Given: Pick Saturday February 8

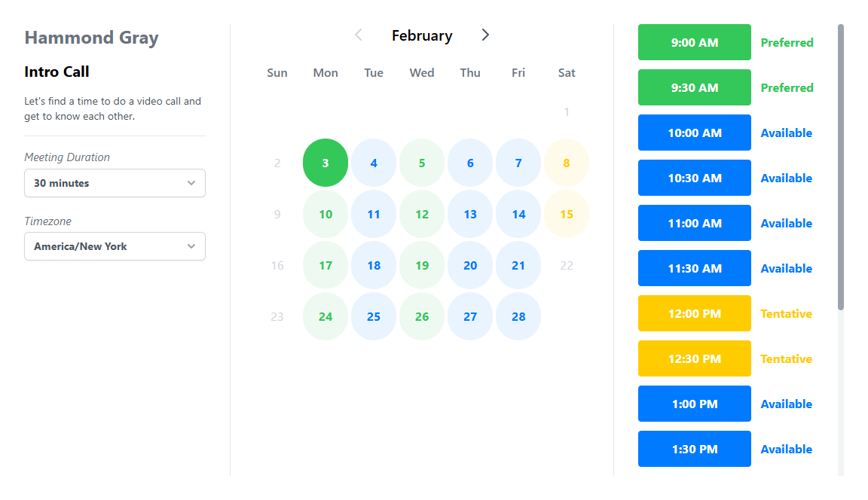Looking at the screenshot, I should [567, 163].
